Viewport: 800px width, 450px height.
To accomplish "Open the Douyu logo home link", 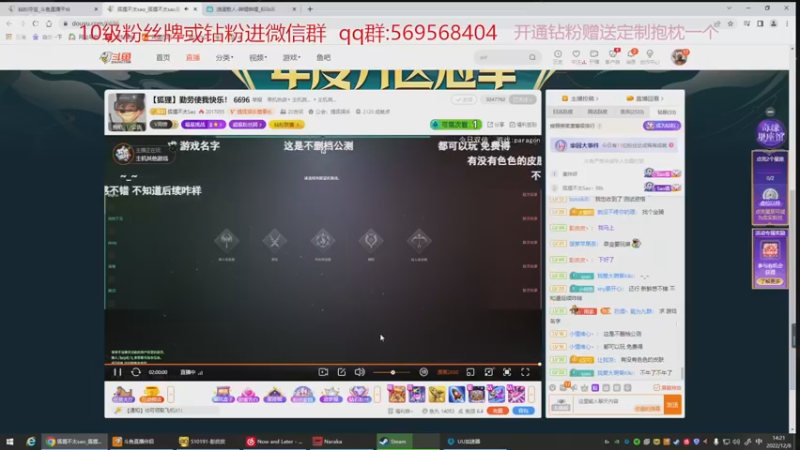I will click(x=116, y=58).
